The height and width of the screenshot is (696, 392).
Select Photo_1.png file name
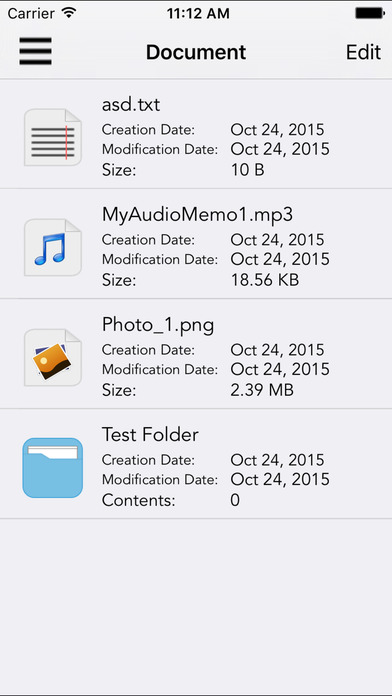tap(158, 325)
